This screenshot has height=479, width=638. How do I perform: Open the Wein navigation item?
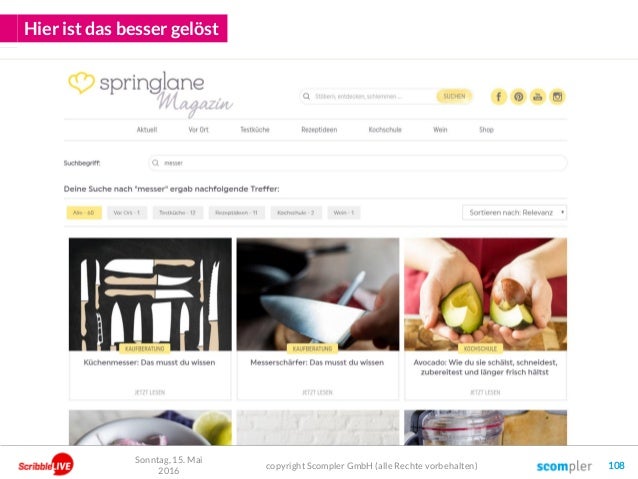pos(440,130)
